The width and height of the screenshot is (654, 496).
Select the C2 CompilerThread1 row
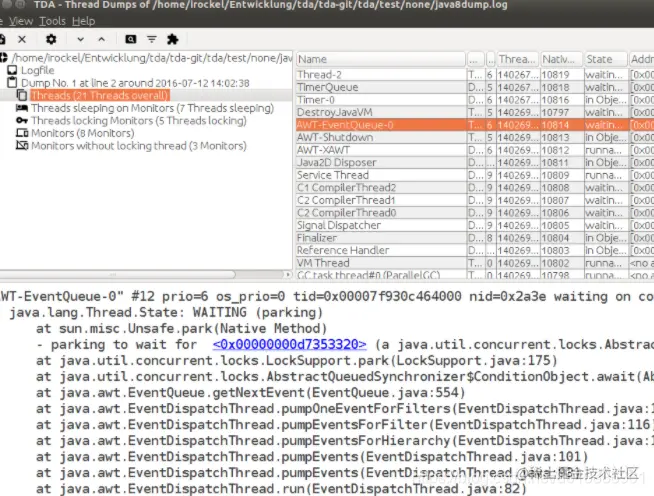[x=475, y=200]
